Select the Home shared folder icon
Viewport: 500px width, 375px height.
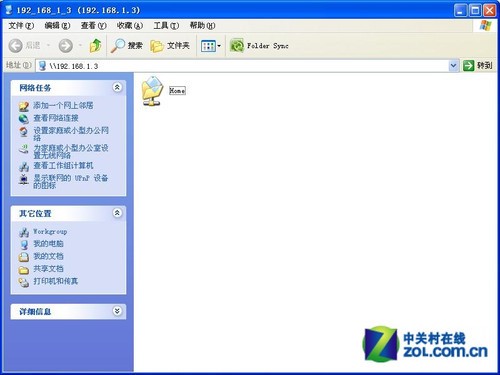point(152,91)
